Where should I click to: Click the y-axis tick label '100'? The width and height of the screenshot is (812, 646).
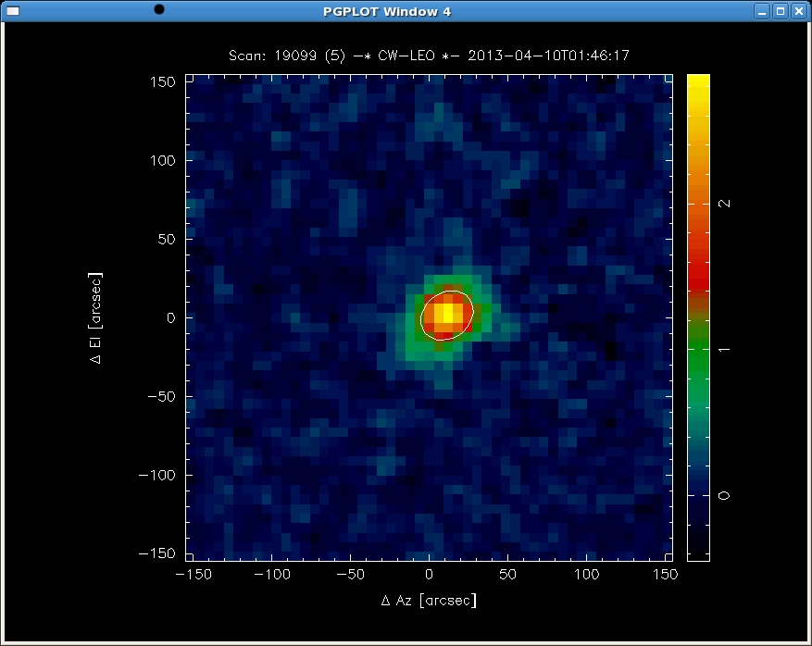point(163,160)
